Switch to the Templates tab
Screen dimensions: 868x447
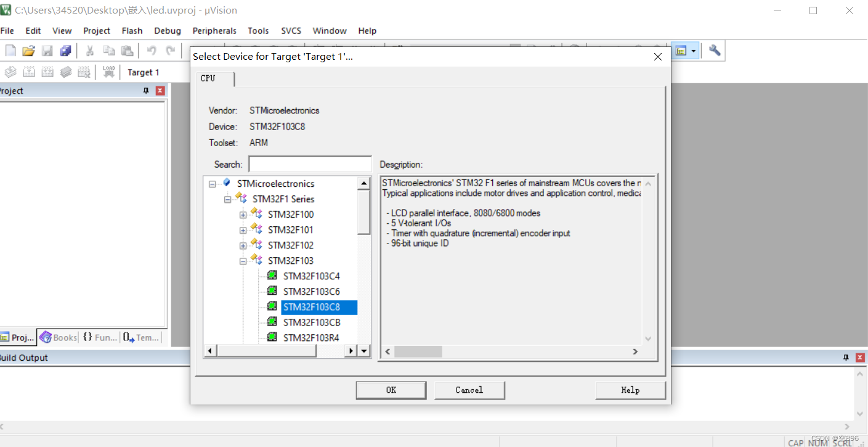tap(141, 337)
